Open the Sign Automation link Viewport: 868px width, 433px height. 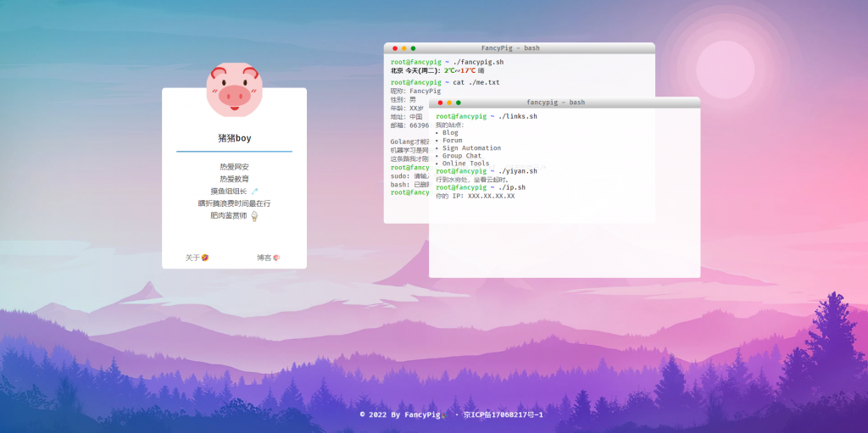pos(471,148)
